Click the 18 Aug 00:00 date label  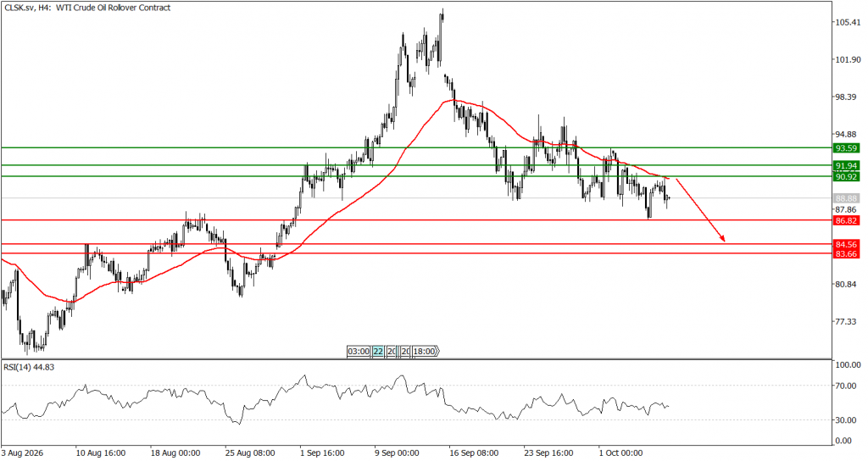[175, 453]
